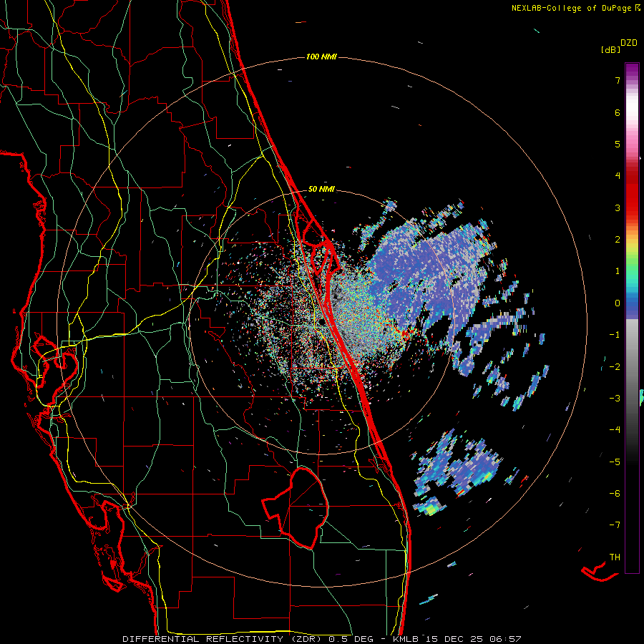Image resolution: width=644 pixels, height=644 pixels.
Task: Click the '-5' tick label on color scale
Action: (x=615, y=462)
